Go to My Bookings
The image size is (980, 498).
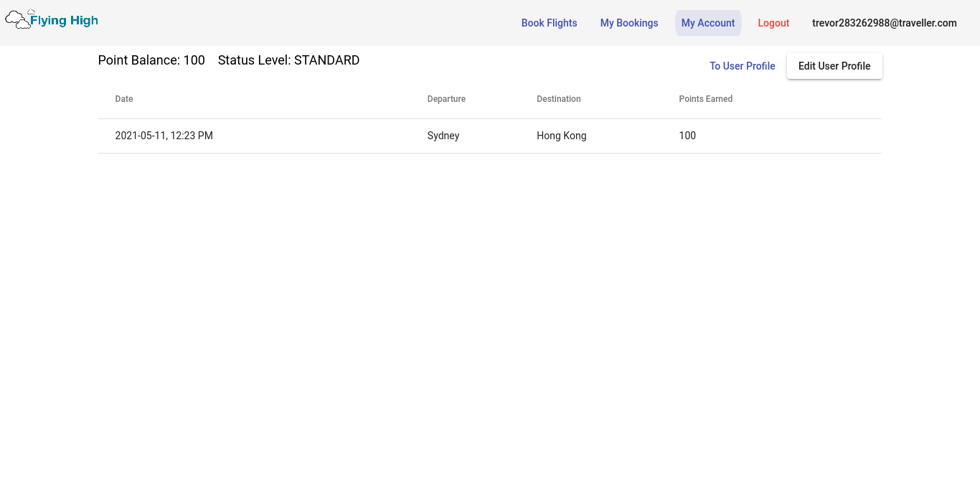pos(629,23)
